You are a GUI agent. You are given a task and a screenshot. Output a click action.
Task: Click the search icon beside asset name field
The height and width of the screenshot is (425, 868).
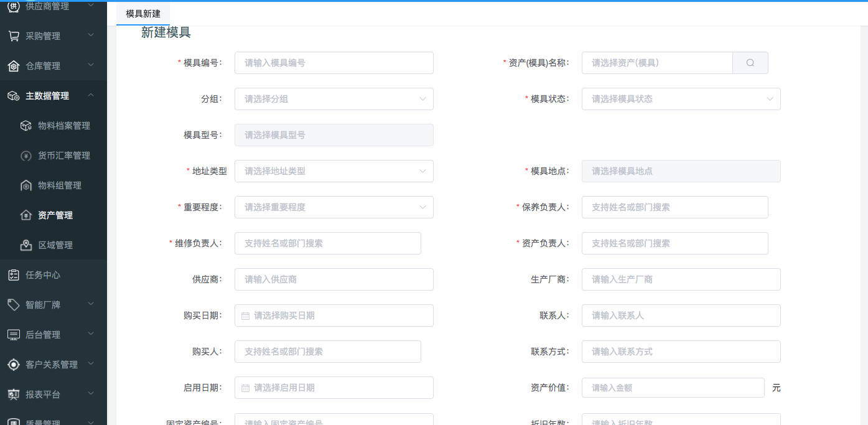click(x=750, y=63)
